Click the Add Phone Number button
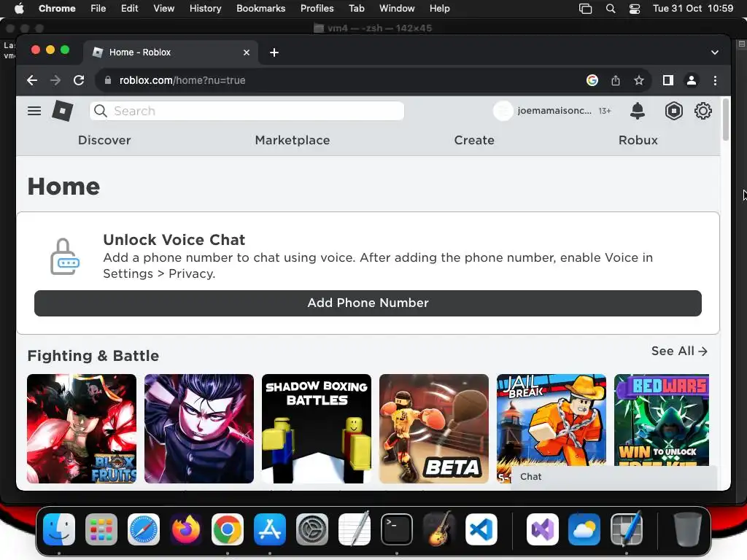This screenshot has height=560, width=747. (x=368, y=303)
